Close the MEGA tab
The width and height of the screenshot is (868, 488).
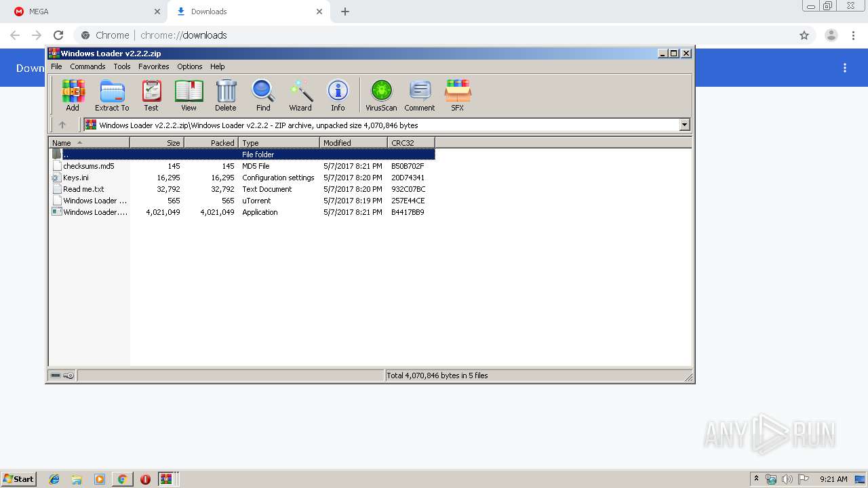(x=157, y=12)
